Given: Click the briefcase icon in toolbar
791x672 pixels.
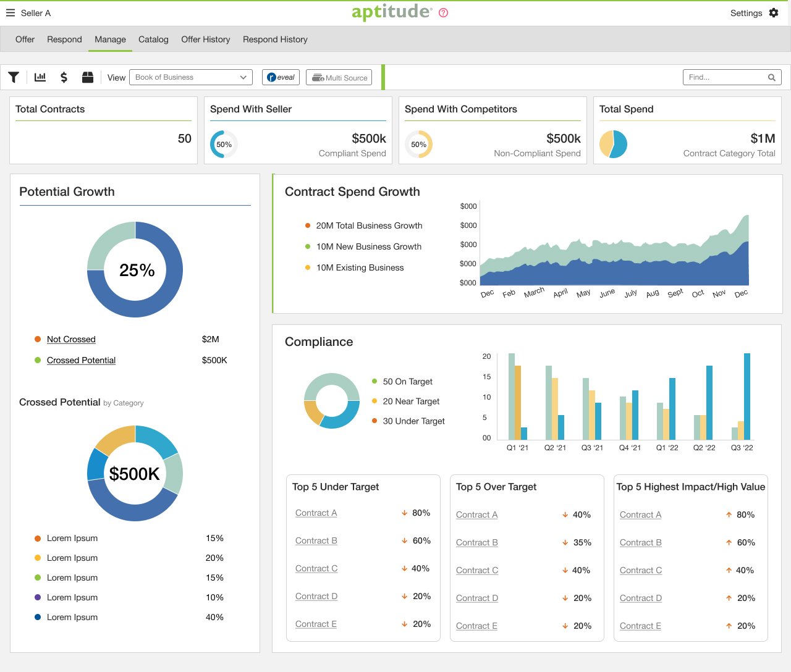Looking at the screenshot, I should coord(88,77).
